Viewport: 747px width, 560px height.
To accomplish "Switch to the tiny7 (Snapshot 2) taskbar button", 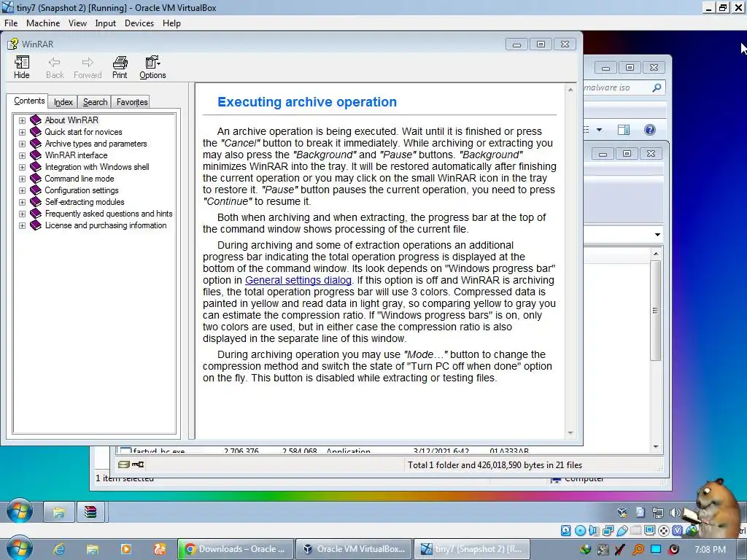I will [x=471, y=549].
